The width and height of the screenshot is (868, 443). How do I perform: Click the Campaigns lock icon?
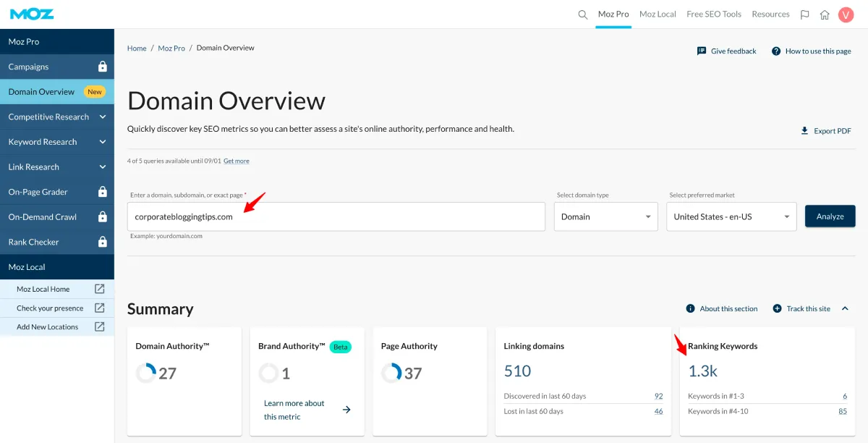(103, 67)
